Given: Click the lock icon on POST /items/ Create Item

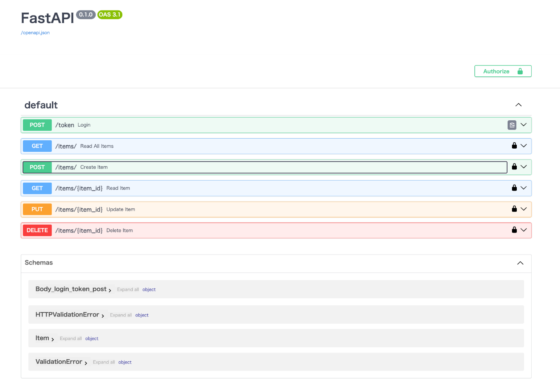Looking at the screenshot, I should coord(514,167).
